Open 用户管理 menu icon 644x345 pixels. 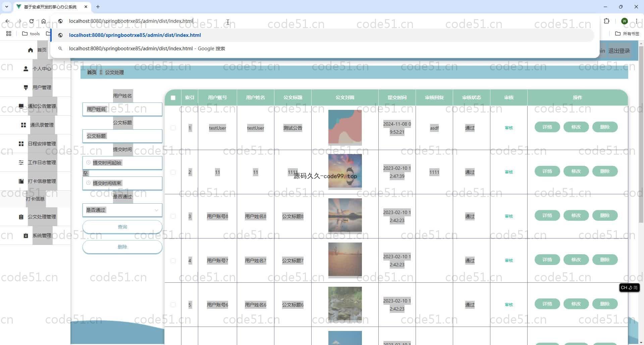26,87
